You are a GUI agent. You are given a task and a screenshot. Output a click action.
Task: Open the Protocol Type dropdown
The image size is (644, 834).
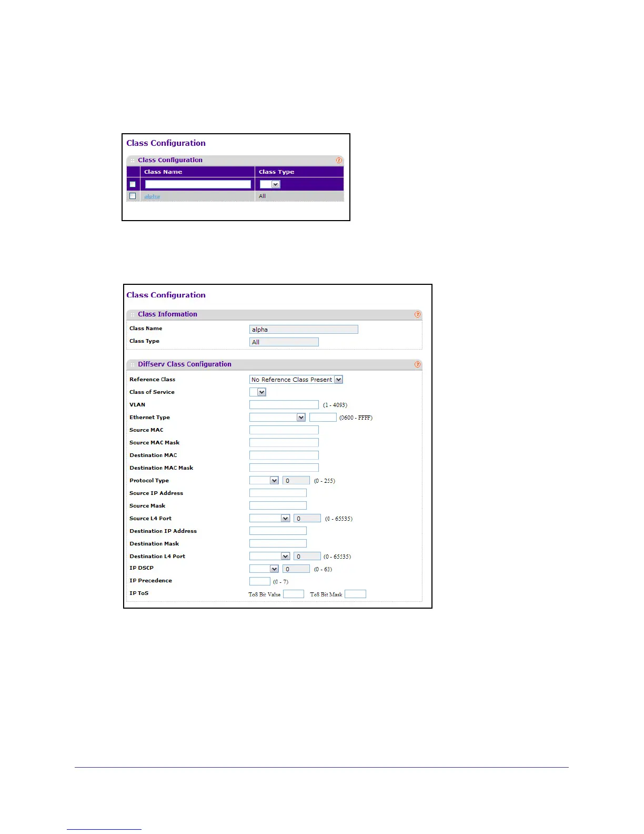[x=264, y=481]
